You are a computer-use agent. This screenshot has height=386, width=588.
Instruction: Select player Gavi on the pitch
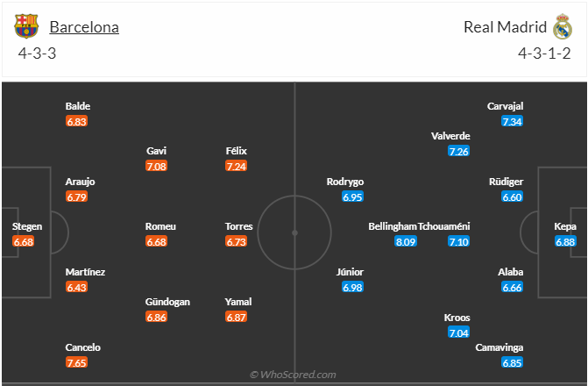point(157,151)
